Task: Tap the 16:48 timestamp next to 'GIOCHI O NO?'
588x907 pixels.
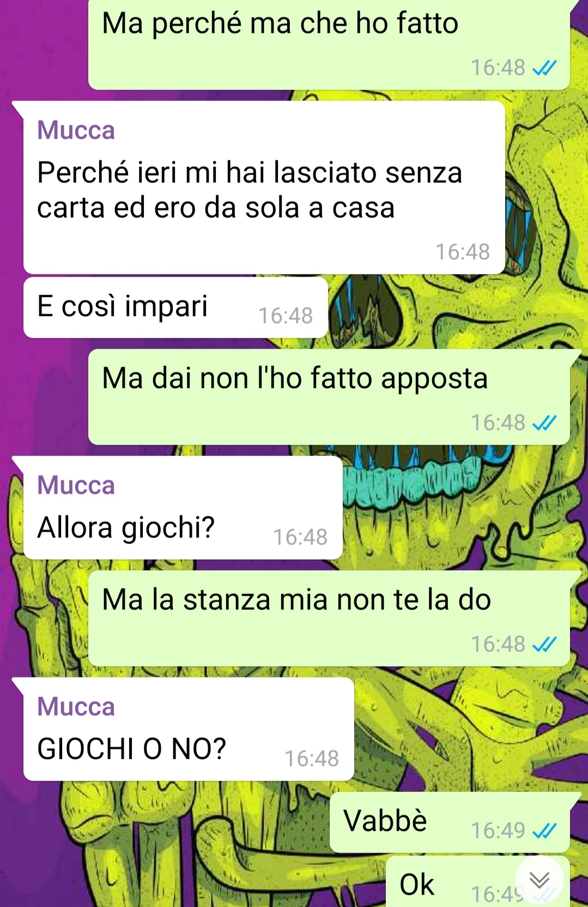Action: (312, 759)
